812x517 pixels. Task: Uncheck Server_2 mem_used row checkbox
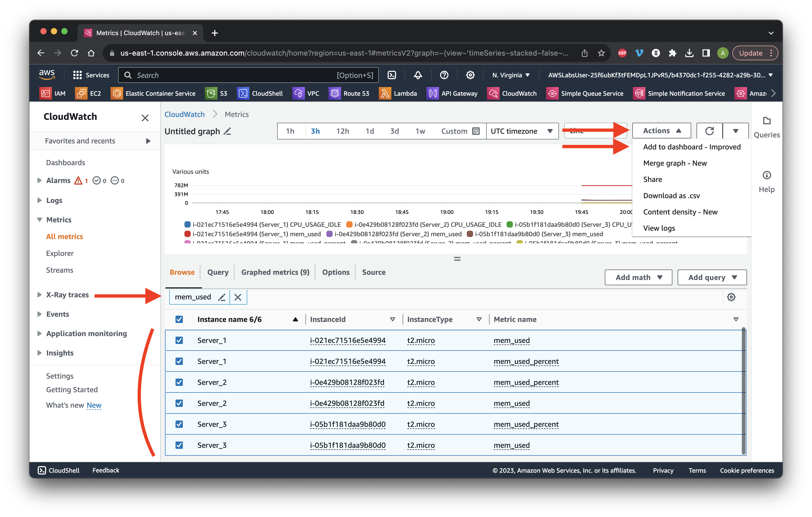click(179, 403)
